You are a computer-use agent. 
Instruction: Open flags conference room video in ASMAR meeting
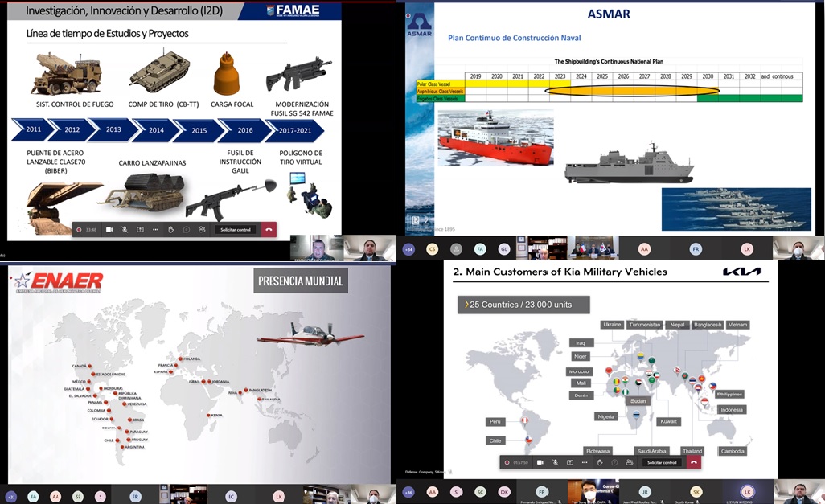(x=593, y=248)
